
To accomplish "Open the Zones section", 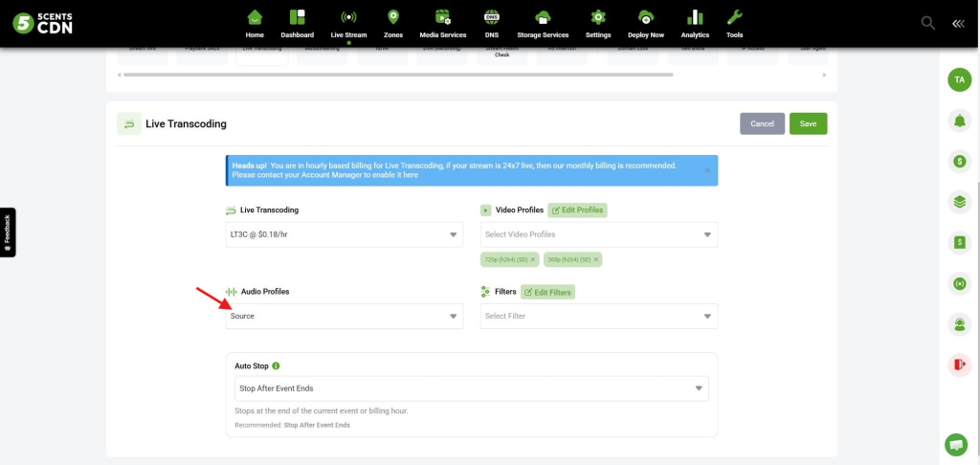I will [393, 24].
